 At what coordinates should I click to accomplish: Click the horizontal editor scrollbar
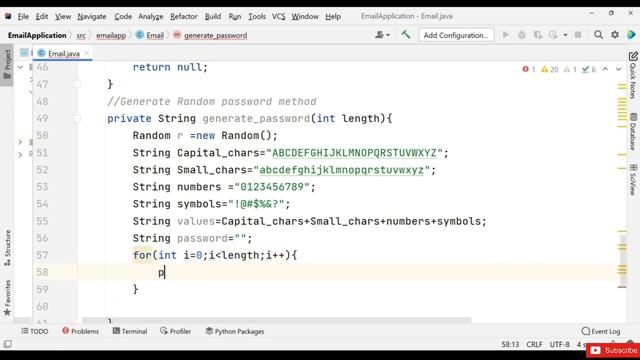[x=276, y=320]
